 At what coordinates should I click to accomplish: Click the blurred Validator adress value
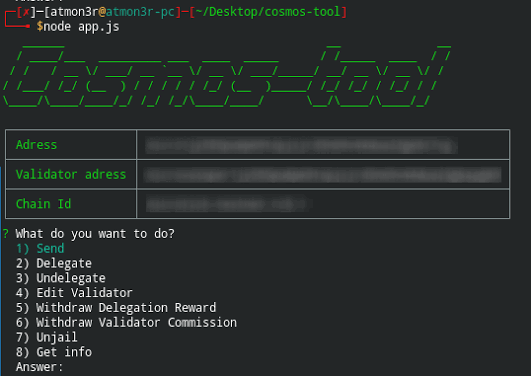[322, 175]
